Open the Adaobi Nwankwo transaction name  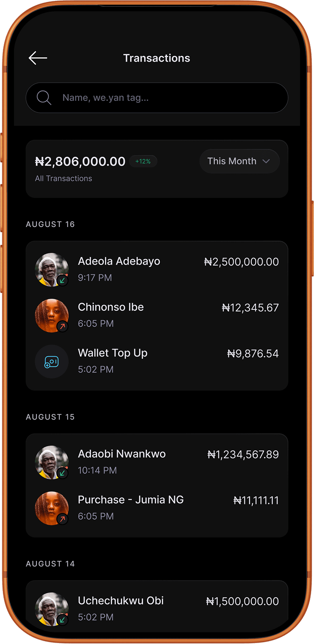121,454
